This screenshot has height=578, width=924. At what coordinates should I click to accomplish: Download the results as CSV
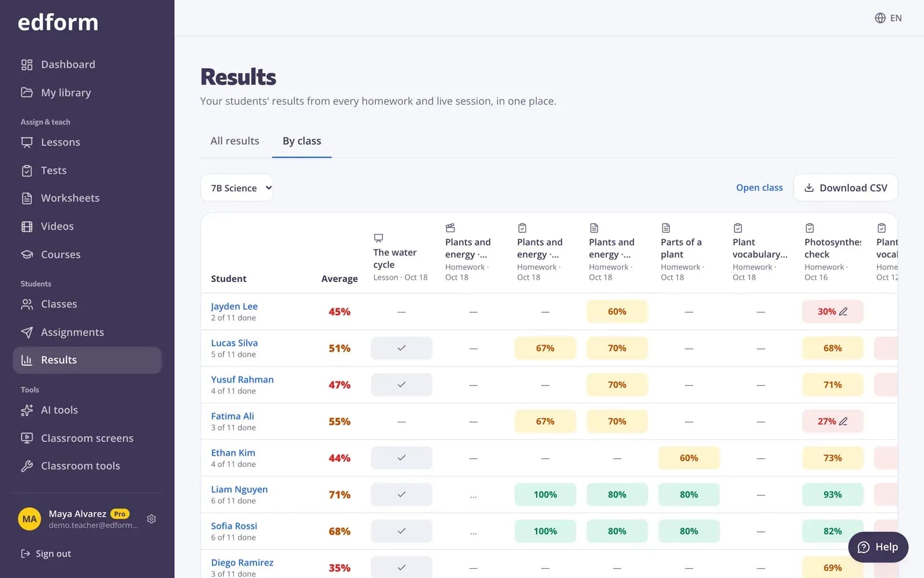click(845, 188)
